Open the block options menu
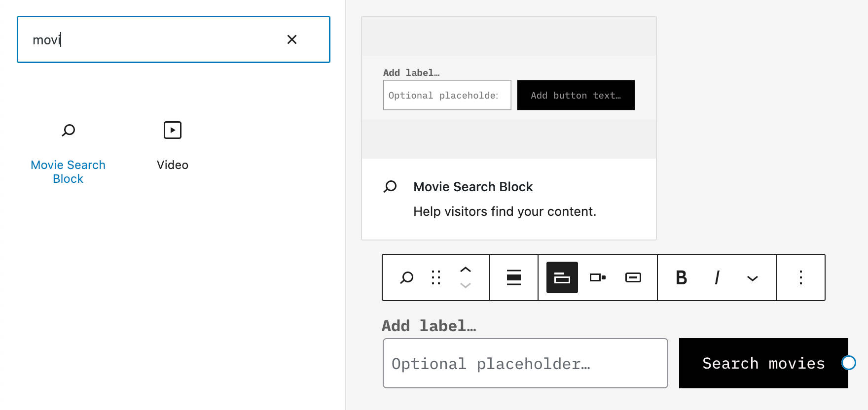This screenshot has width=868, height=410. tap(800, 277)
